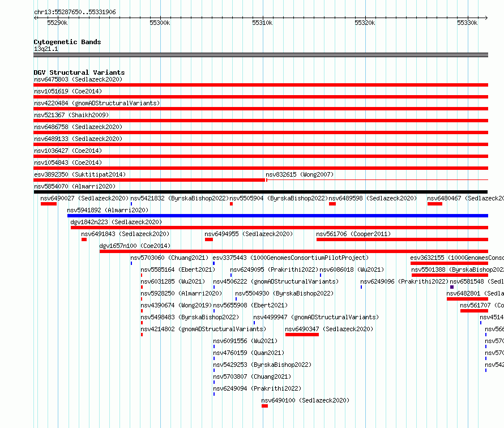
Task: Open the nsv5854070 (Almarri2020) entry
Action: 75,186
